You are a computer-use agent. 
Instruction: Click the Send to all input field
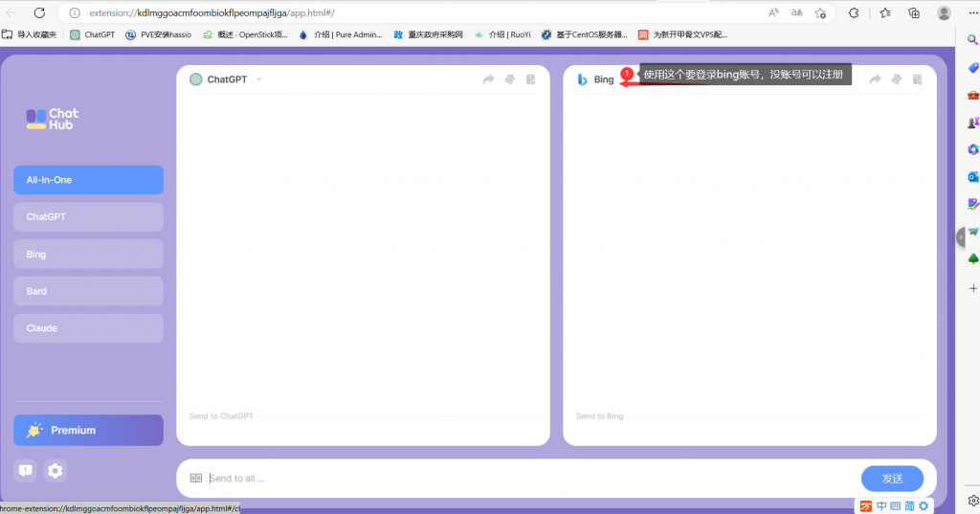tap(526, 478)
